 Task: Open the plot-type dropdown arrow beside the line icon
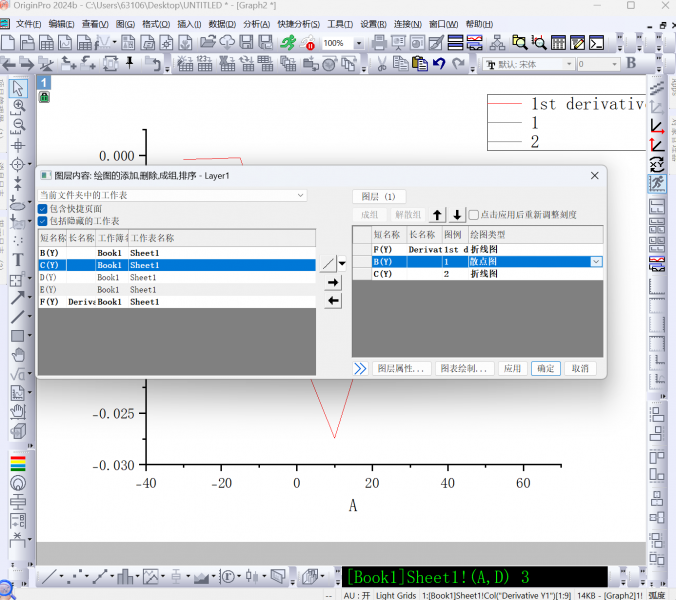[342, 263]
